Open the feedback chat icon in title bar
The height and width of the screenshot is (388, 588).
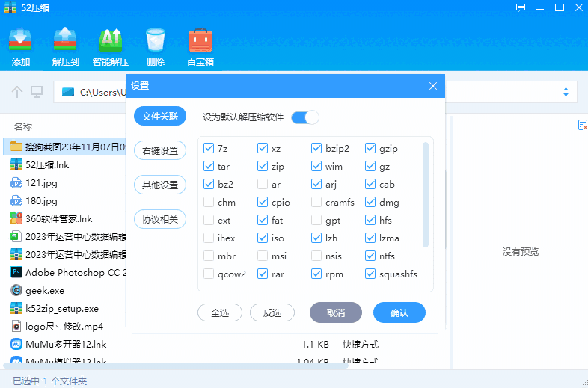tap(520, 8)
